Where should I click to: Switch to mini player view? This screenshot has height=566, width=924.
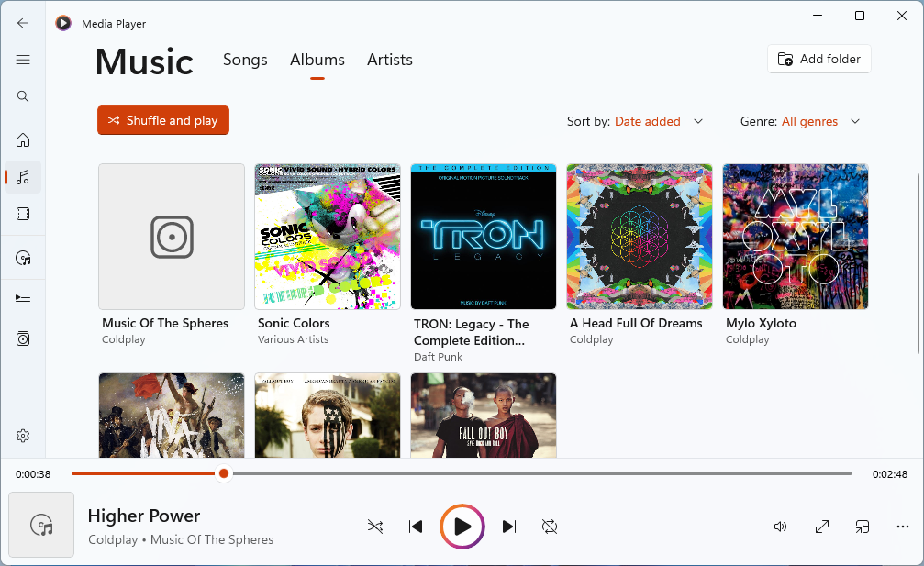click(x=863, y=527)
